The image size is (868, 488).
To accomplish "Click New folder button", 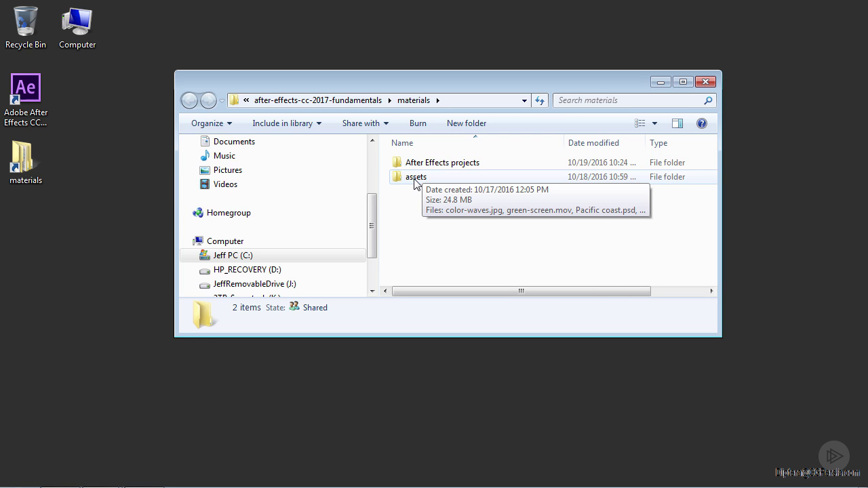I will coord(467,123).
